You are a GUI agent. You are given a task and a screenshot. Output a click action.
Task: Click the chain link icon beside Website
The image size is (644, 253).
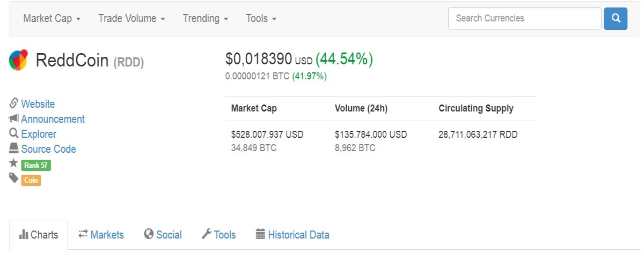point(14,103)
